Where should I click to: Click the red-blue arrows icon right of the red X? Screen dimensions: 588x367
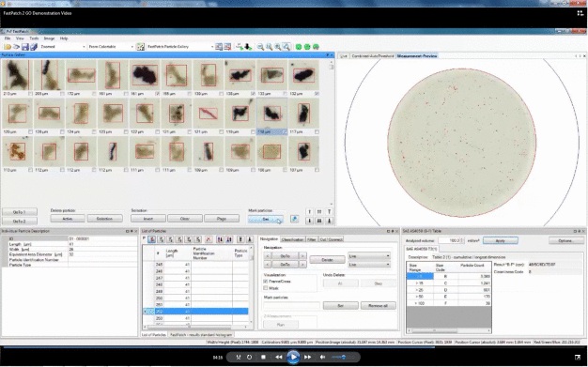(220, 239)
